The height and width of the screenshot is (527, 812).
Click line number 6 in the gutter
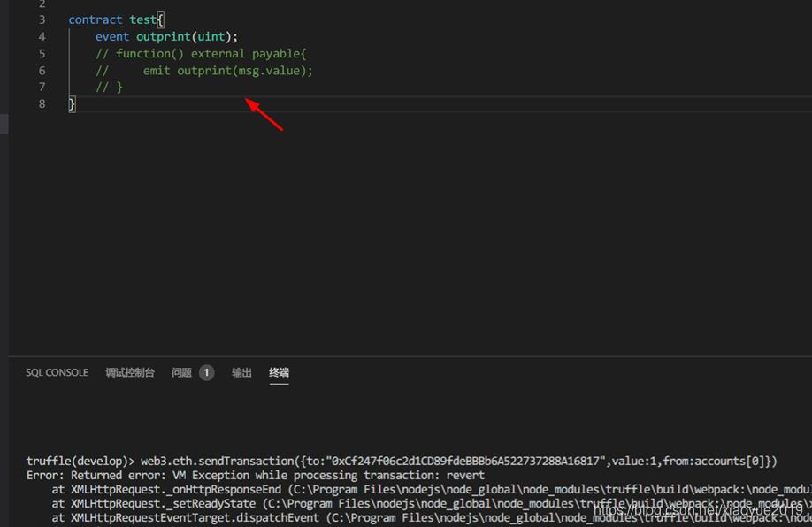(42, 71)
